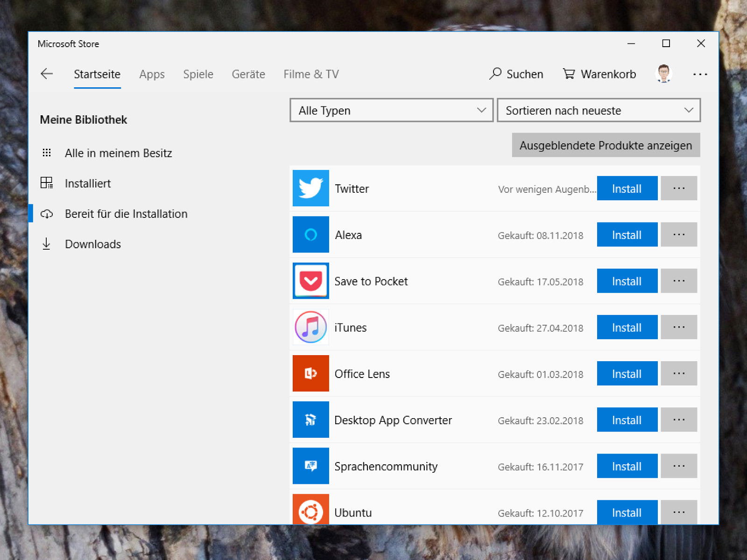Click the Suchen search label
This screenshot has height=560, width=747.
click(x=525, y=74)
